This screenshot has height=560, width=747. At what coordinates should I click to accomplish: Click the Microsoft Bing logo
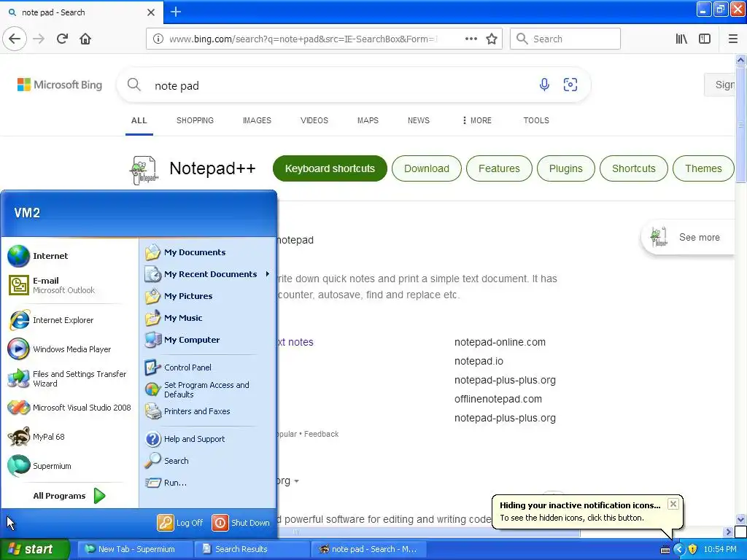click(x=60, y=85)
